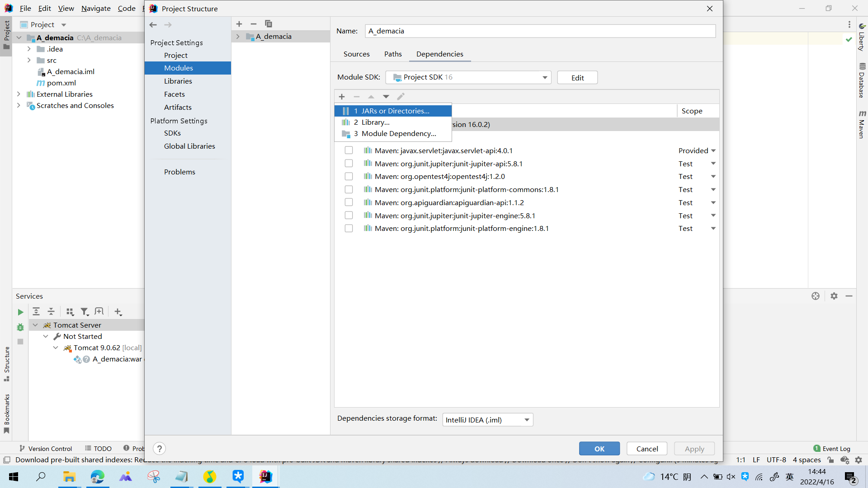
Task: Expand the A_demacia module node
Action: coord(238,37)
